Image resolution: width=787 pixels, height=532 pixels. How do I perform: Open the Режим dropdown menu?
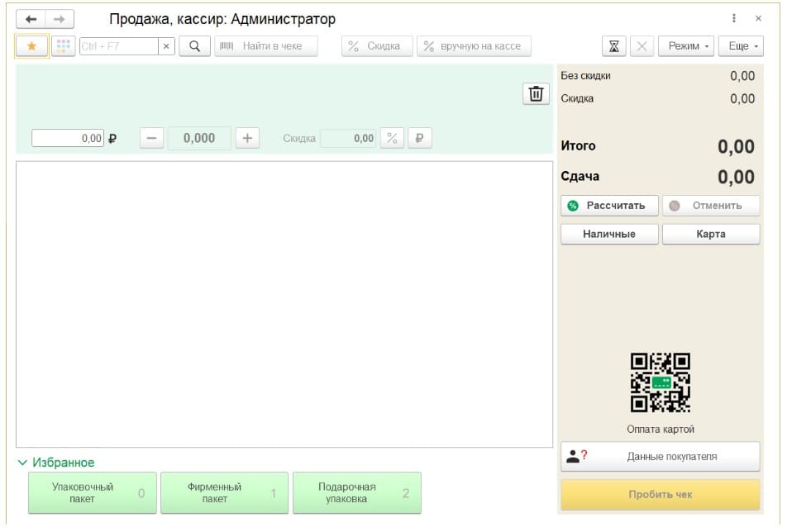[x=689, y=46]
